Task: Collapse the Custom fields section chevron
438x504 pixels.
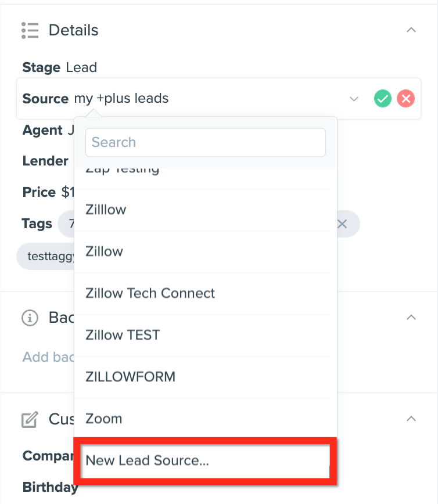Action: (411, 419)
